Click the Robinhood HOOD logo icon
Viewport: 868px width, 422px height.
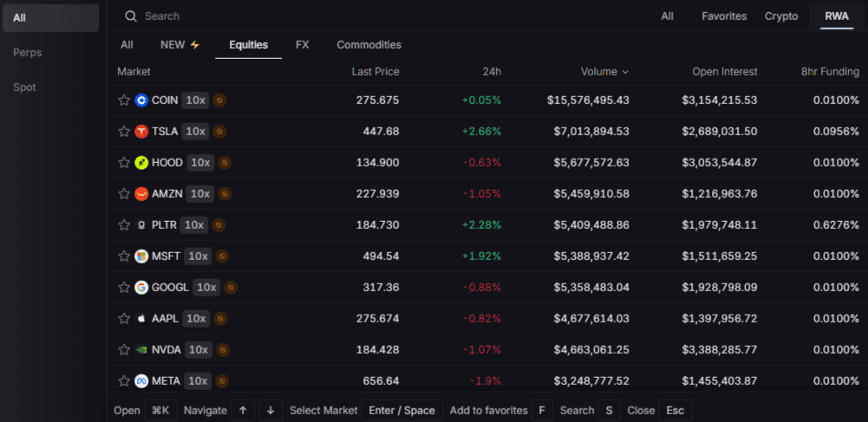(x=141, y=163)
